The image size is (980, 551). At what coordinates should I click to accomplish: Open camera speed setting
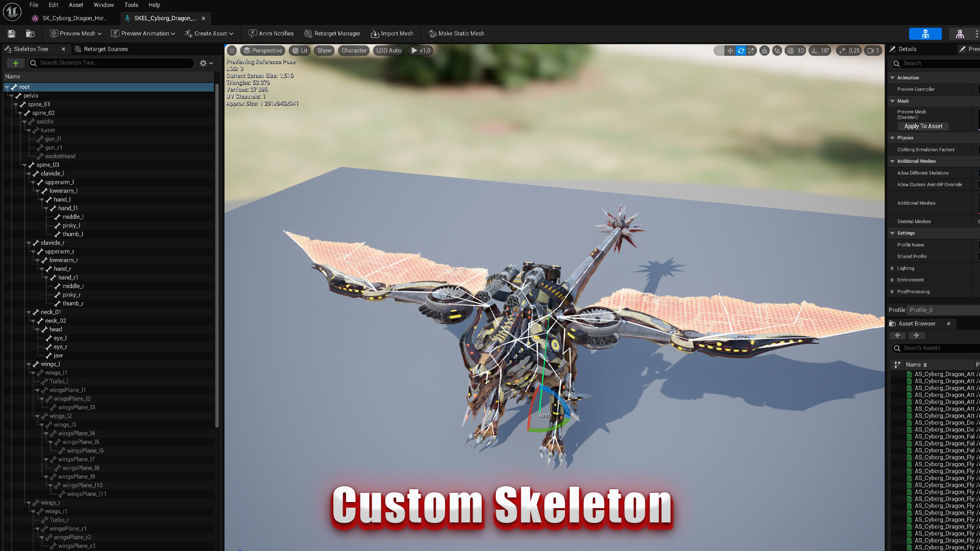[873, 51]
